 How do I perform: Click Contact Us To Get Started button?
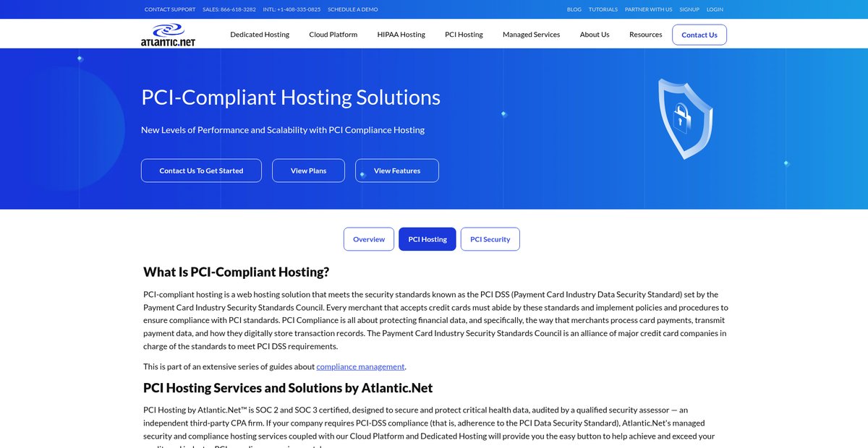point(201,171)
